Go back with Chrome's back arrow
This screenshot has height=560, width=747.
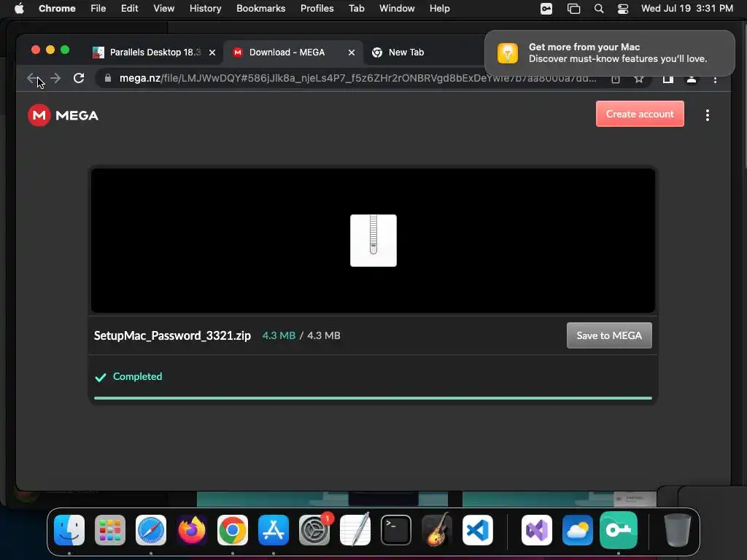point(32,78)
